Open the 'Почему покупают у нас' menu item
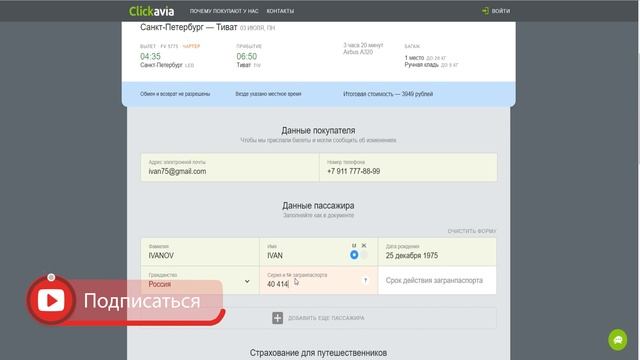 coord(224,11)
